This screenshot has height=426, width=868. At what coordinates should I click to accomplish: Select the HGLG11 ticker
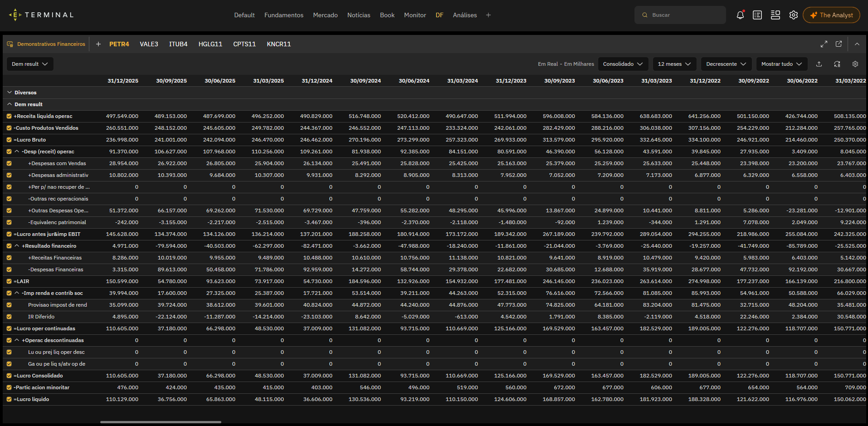tap(210, 44)
